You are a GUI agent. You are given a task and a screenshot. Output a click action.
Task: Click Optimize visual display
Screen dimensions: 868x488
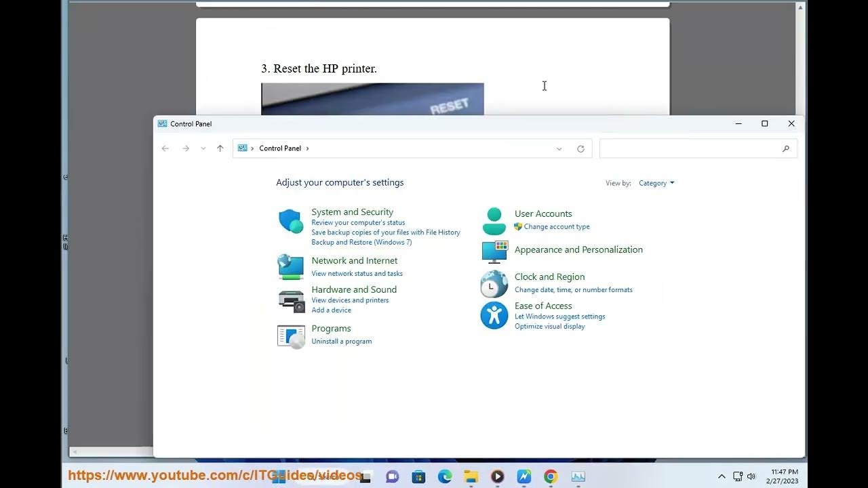[549, 327]
